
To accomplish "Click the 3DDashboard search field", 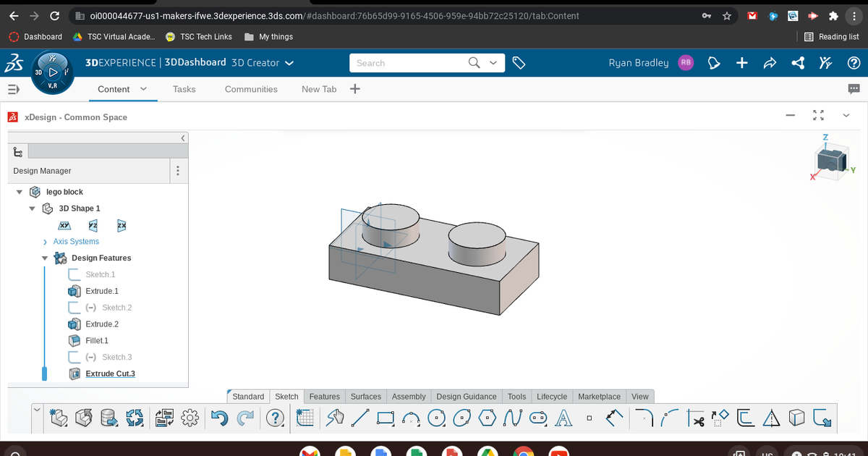I will coord(407,63).
